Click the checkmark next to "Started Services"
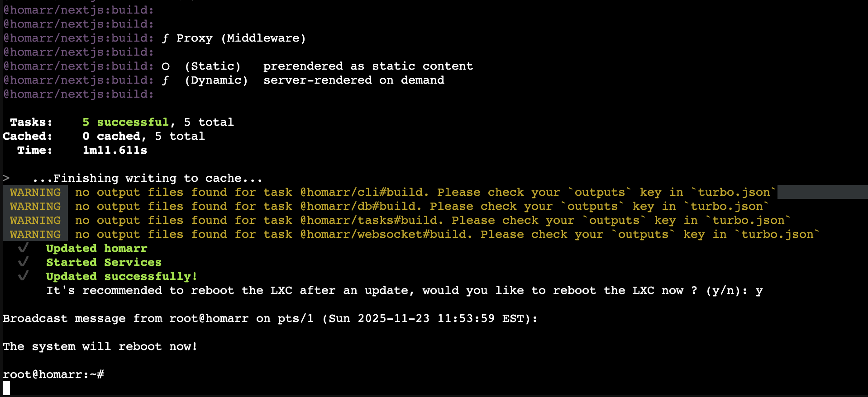 [24, 262]
